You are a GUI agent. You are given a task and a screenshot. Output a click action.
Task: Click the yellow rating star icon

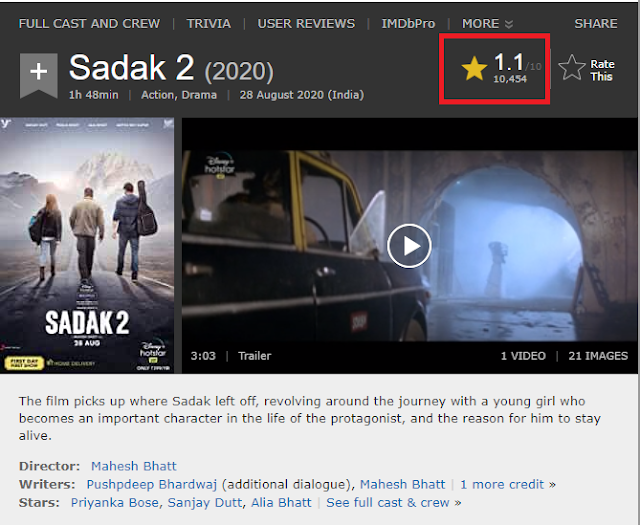(474, 69)
